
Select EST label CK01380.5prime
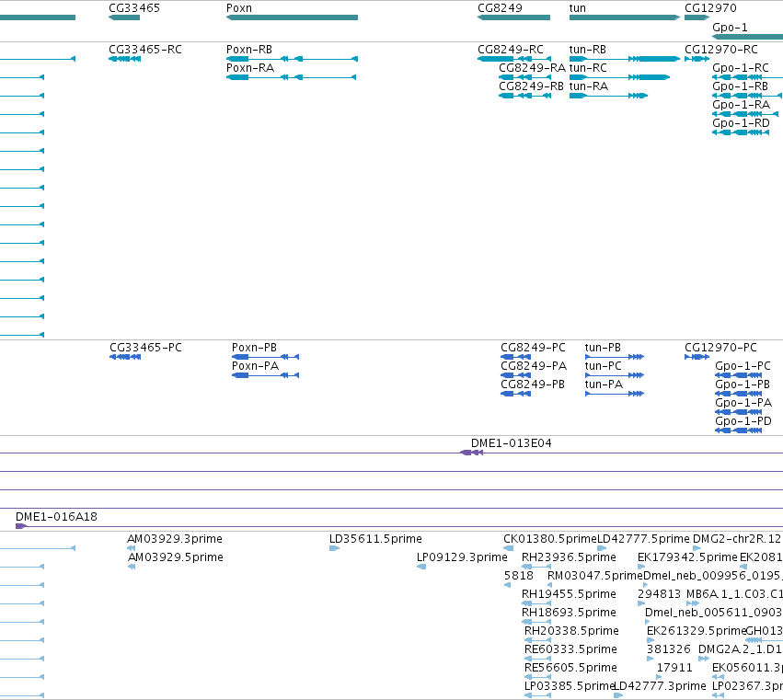tap(550, 539)
